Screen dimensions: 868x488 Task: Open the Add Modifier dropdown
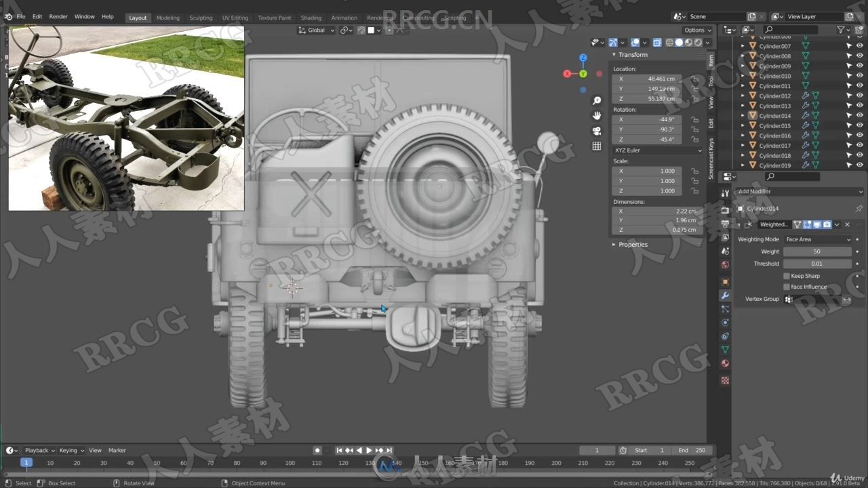799,192
